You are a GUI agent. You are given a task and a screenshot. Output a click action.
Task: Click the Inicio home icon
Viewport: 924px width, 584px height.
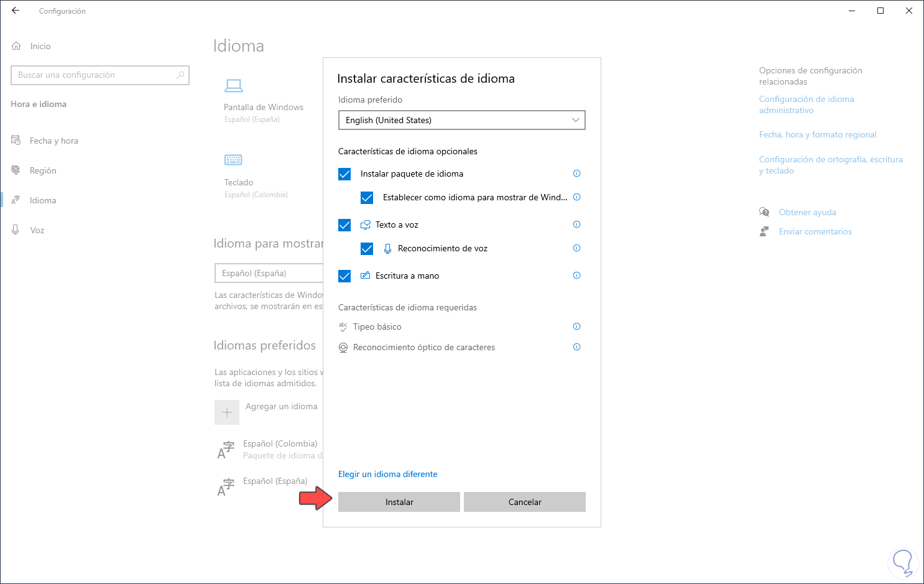(x=16, y=46)
